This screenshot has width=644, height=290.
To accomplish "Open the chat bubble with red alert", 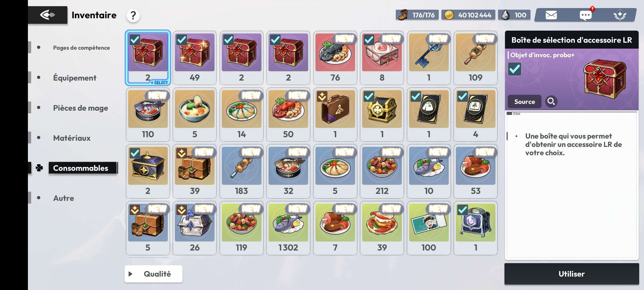I will [x=586, y=15].
